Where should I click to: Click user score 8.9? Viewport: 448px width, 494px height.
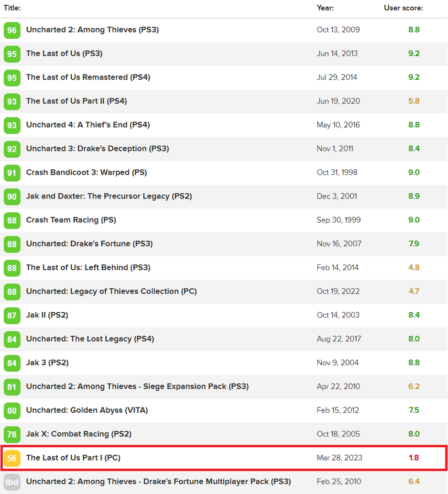(x=414, y=196)
